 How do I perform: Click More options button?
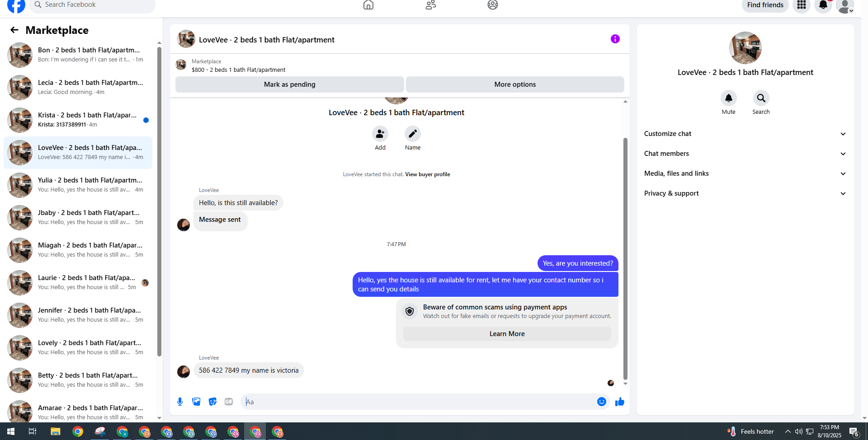(515, 84)
